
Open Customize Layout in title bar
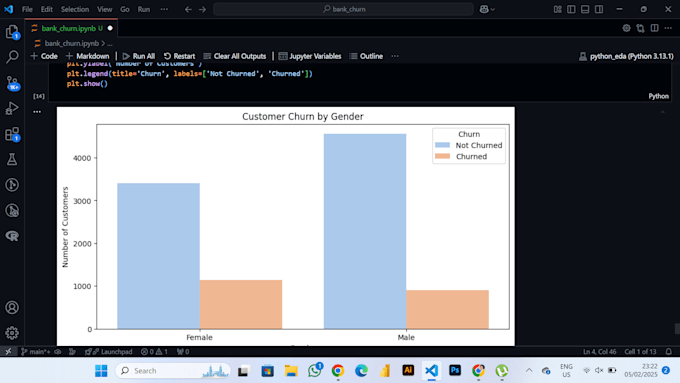558,9
